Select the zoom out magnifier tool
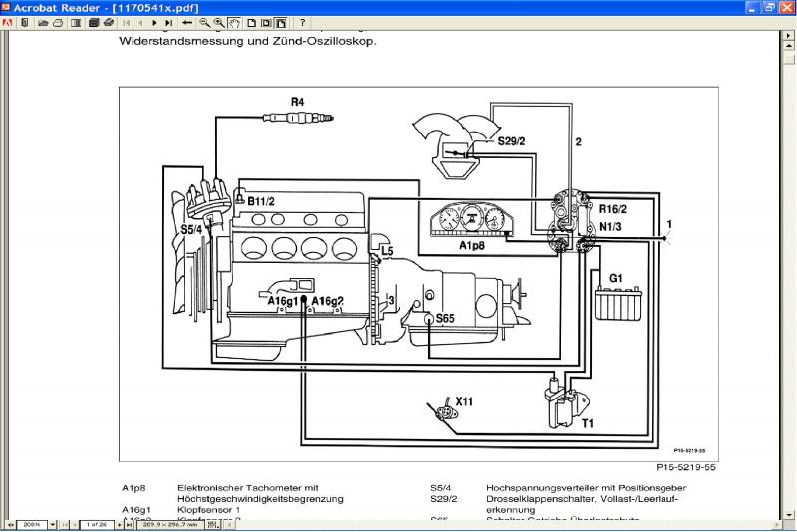The height and width of the screenshot is (532, 797). tap(204, 23)
